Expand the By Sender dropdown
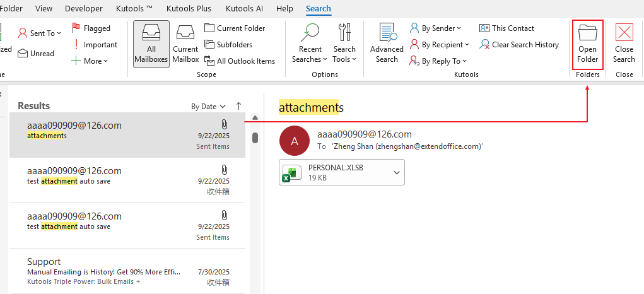Image resolution: width=644 pixels, height=294 pixels. click(x=436, y=28)
